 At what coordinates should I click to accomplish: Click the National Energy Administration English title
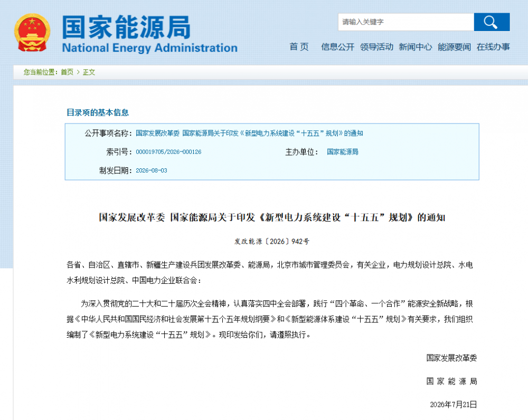[150, 48]
